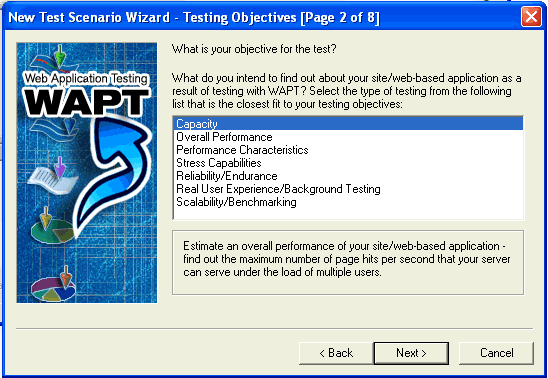Click the objective description text box
The image size is (548, 378).
pos(348,262)
